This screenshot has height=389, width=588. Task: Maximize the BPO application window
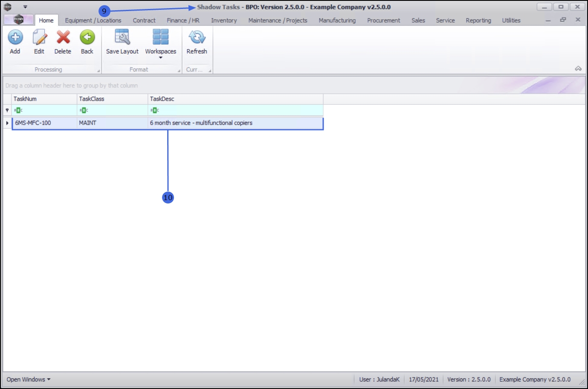(561, 7)
